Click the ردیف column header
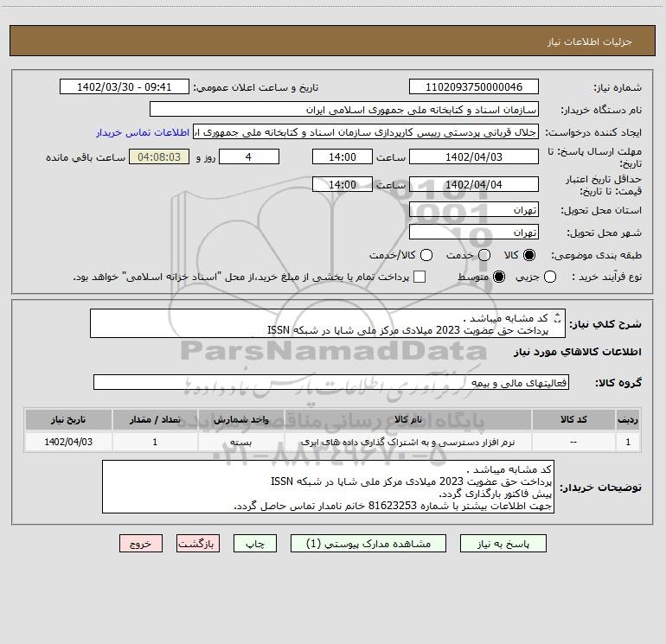This screenshot has width=666, height=644. click(628, 420)
